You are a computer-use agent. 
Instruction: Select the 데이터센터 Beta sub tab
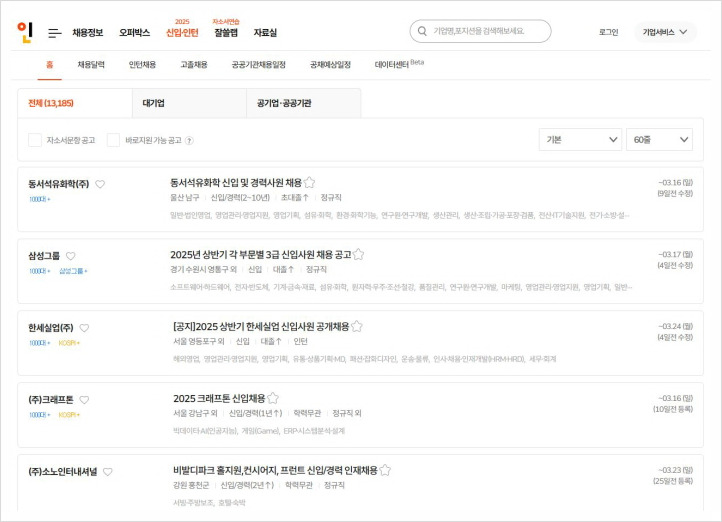(399, 64)
